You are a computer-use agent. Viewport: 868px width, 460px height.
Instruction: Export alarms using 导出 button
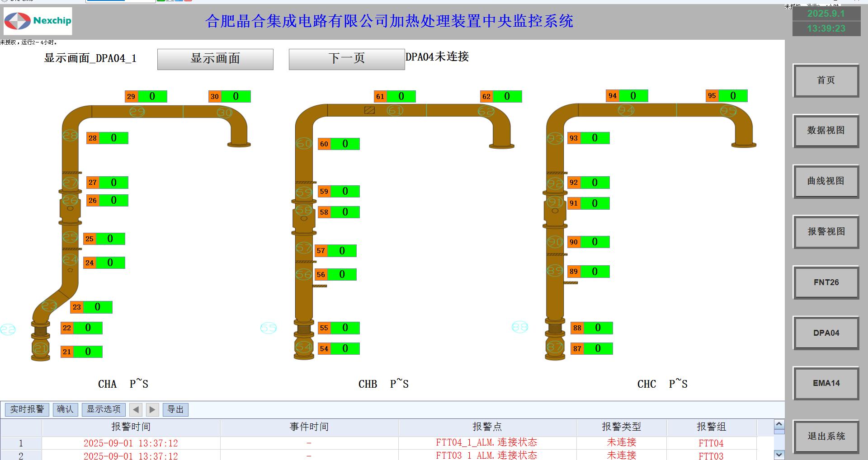(x=175, y=409)
